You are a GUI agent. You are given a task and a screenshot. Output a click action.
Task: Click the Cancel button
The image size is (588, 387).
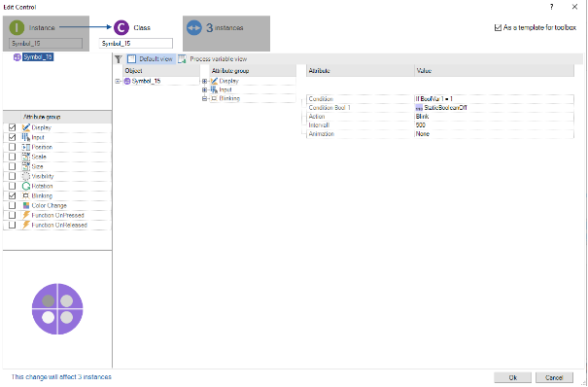(554, 377)
